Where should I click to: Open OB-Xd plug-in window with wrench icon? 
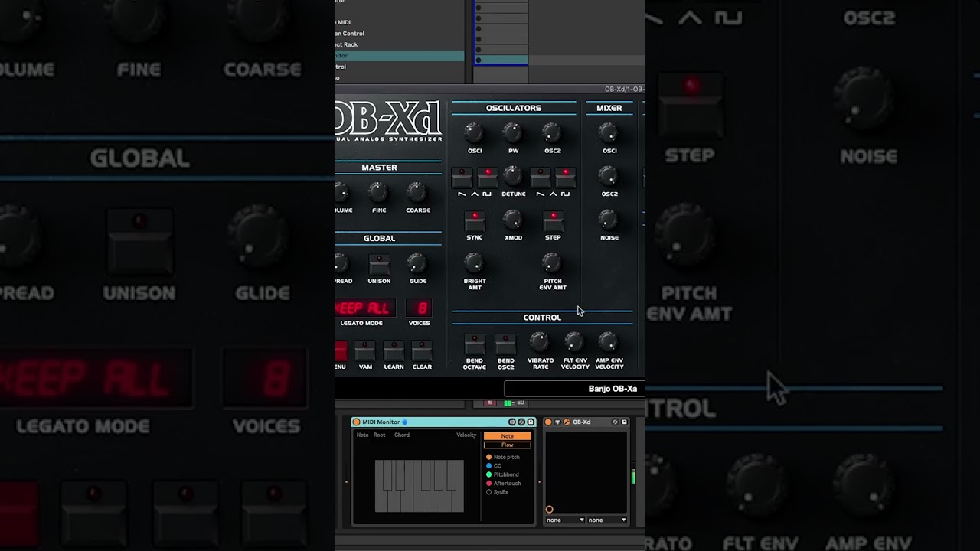567,422
